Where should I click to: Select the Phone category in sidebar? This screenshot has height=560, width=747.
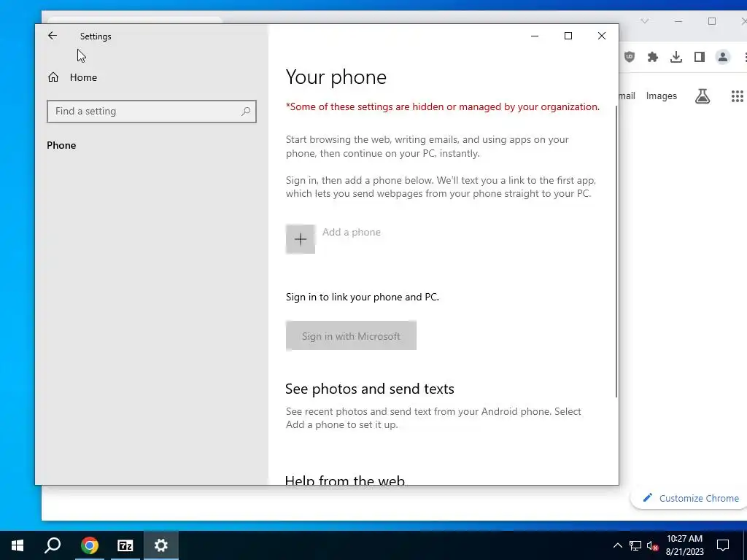coord(61,145)
